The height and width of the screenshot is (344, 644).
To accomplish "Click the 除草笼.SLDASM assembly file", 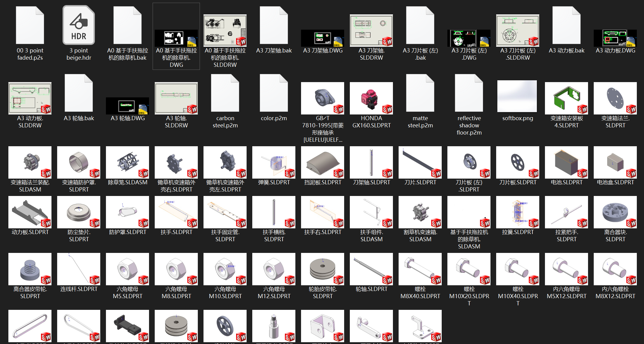I will [127, 162].
